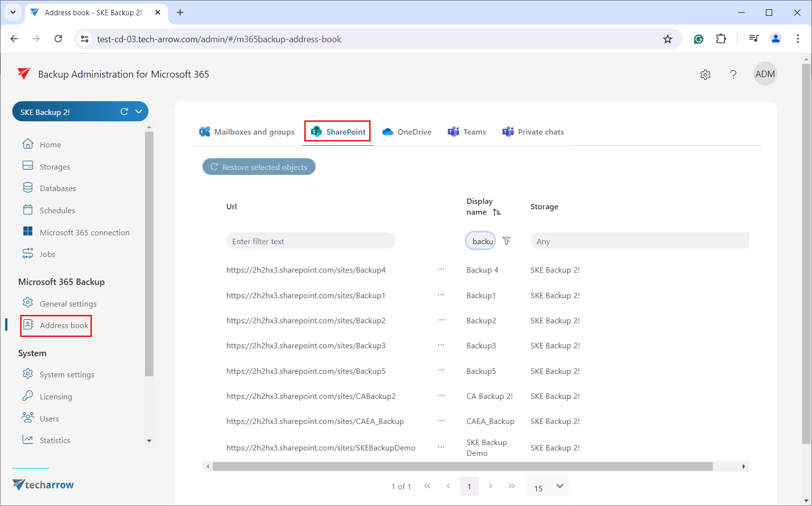Click the Url filter text field
Screen dimensions: 812x506
click(x=310, y=241)
